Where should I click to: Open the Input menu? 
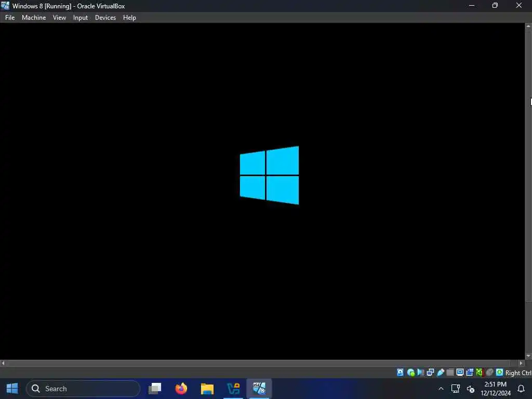pos(81,18)
